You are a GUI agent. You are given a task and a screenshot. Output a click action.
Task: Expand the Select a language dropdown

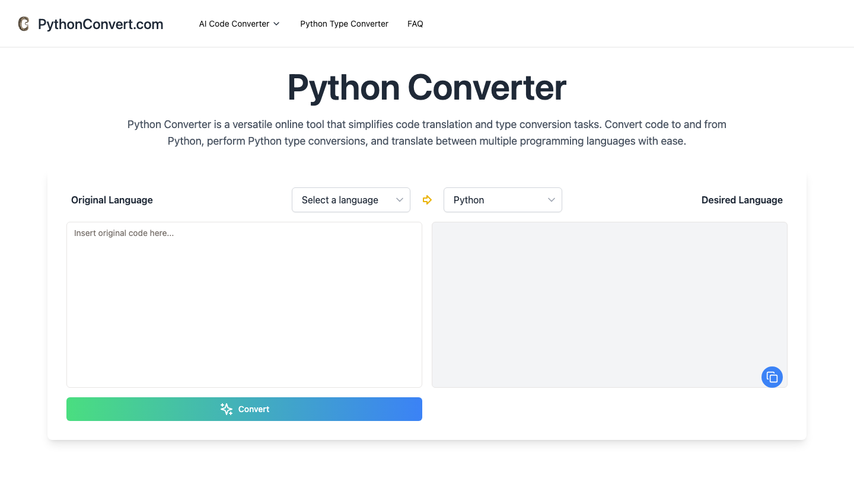tap(351, 200)
